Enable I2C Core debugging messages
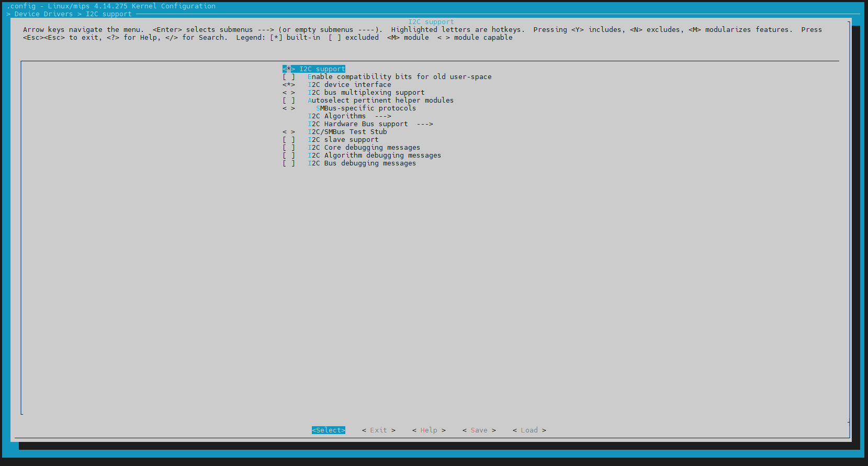868x466 pixels. coord(364,148)
